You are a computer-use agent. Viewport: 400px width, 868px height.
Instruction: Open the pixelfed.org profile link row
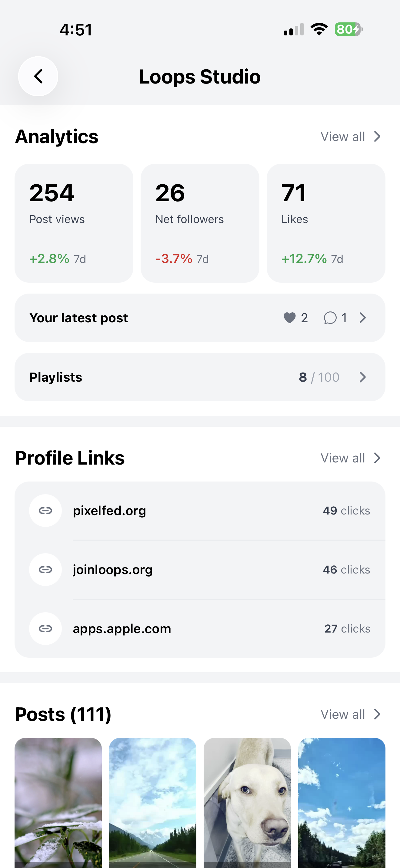(x=200, y=511)
